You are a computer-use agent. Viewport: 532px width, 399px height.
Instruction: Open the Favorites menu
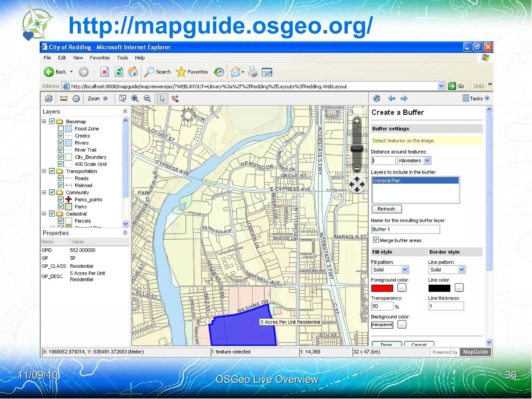tap(100, 58)
